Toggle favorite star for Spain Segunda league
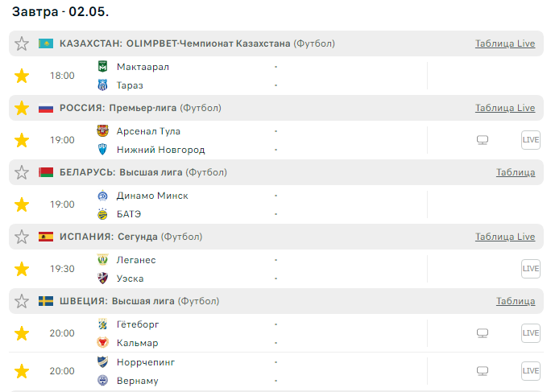Screen dimensions: 551x392 [22, 237]
